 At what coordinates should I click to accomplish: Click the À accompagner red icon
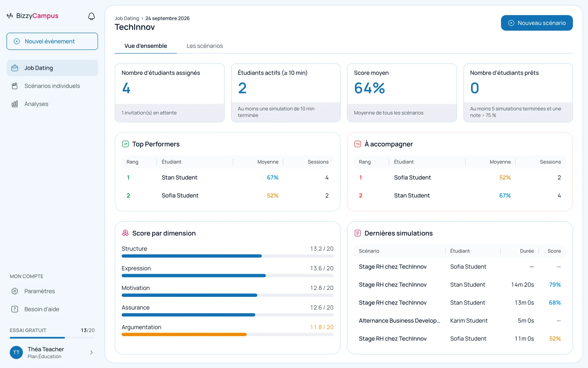tap(358, 144)
